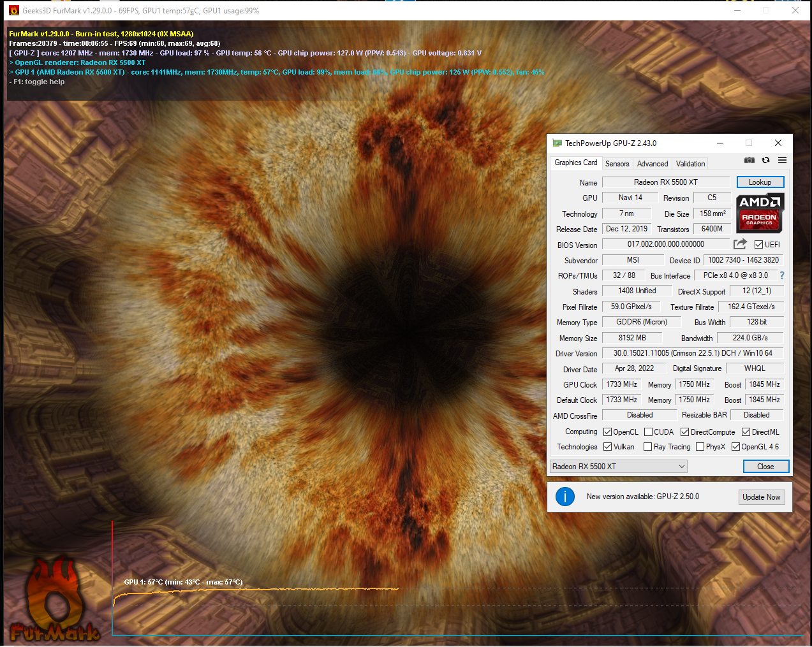This screenshot has width=812, height=647.
Task: Click the Bus Interface question mark icon
Action: coord(782,275)
